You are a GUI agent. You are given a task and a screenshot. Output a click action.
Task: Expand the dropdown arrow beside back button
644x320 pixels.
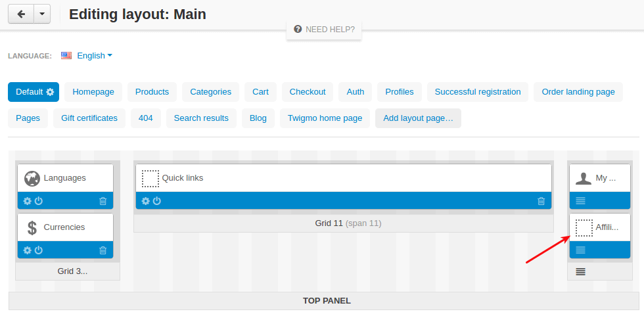tap(42, 14)
